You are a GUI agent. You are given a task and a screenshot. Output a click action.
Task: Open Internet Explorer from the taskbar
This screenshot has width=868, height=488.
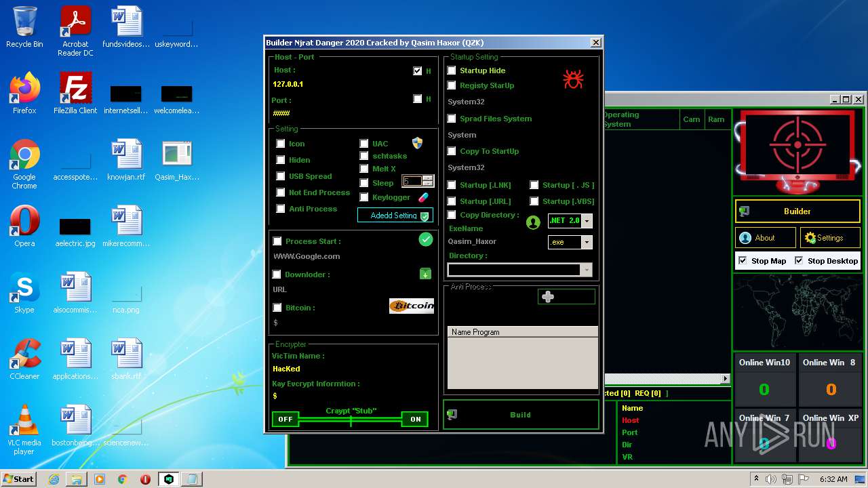[54, 479]
